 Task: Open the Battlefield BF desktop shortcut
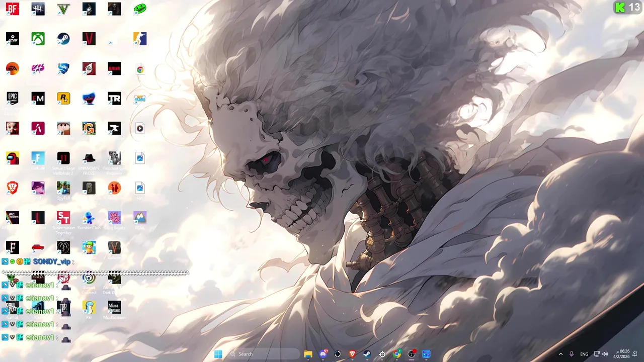[13, 9]
